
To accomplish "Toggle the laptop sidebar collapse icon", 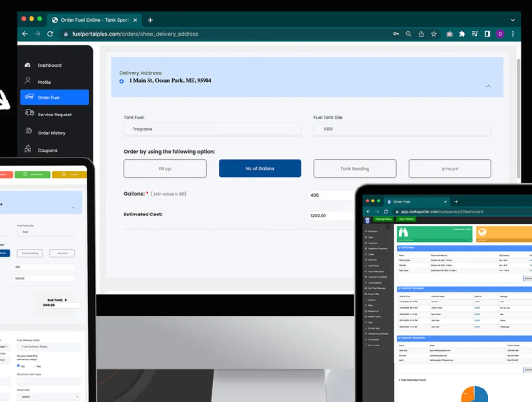I will 388,227.
